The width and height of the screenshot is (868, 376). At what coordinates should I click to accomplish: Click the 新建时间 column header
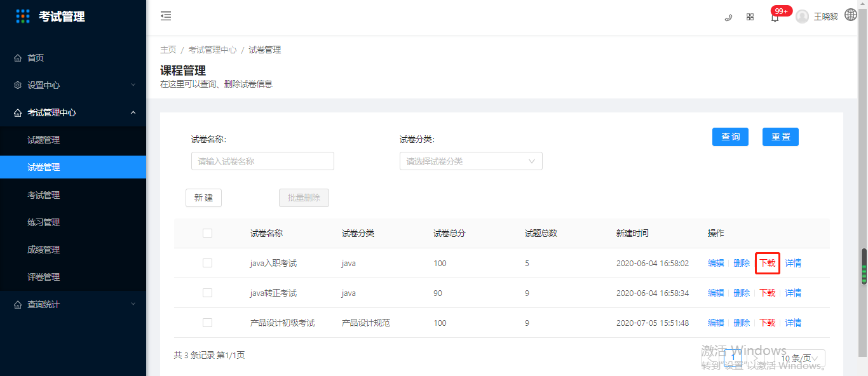[632, 233]
